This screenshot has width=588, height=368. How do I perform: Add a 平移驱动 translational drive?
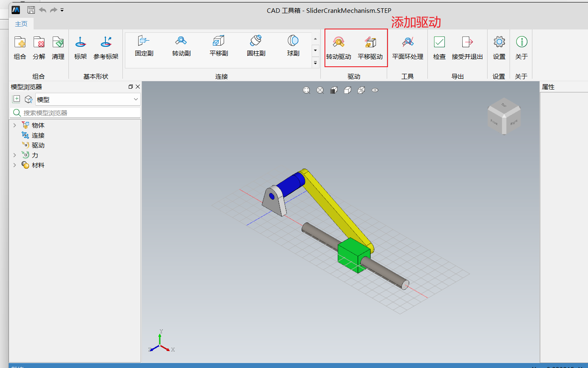tap(370, 48)
